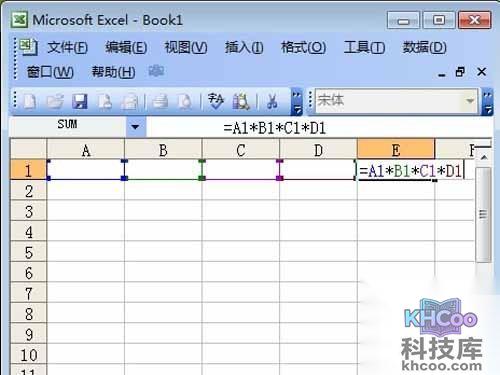Viewport: 500px width, 375px height.
Task: Click the Name Box showing SUM
Action: point(68,126)
